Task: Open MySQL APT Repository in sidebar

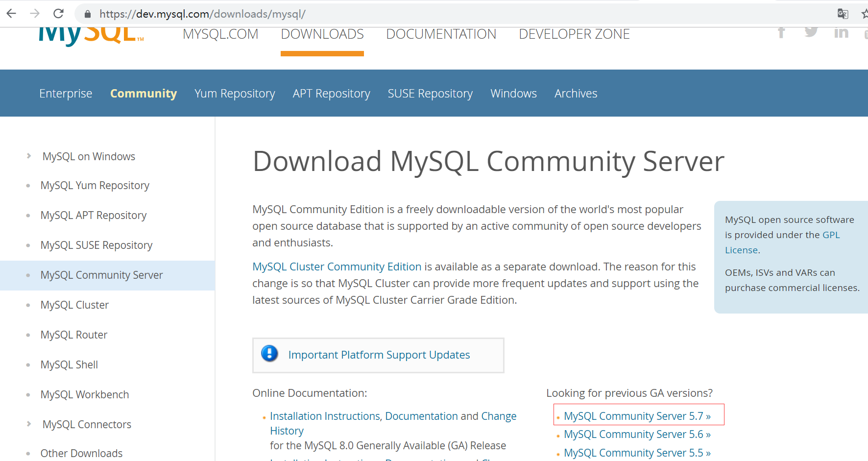Action: pyautogui.click(x=94, y=216)
